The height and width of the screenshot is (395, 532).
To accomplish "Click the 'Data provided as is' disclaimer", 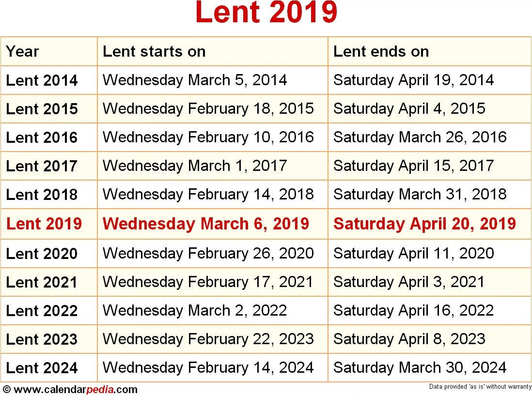I will click(x=480, y=387).
